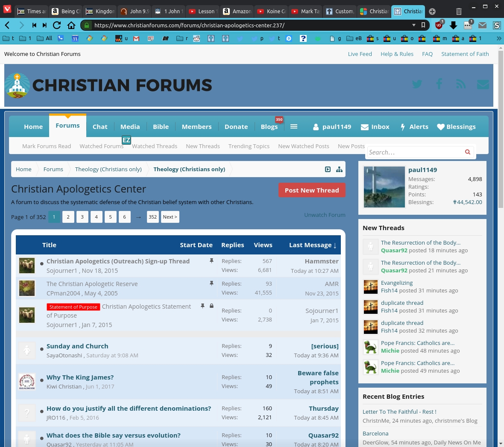The width and height of the screenshot is (504, 447).
Task: Open the 'Sunday and Church' thread
Action: (77, 346)
